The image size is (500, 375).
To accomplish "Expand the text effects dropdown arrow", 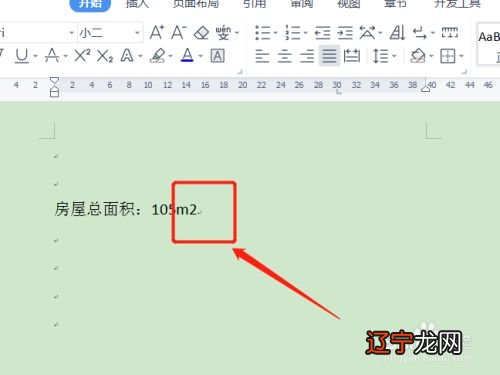I will pos(140,56).
